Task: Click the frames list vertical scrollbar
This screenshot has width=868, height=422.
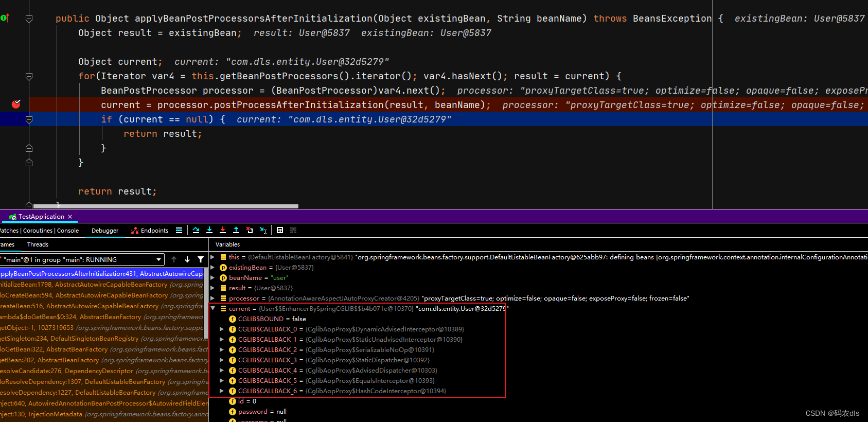Action: 206,304
